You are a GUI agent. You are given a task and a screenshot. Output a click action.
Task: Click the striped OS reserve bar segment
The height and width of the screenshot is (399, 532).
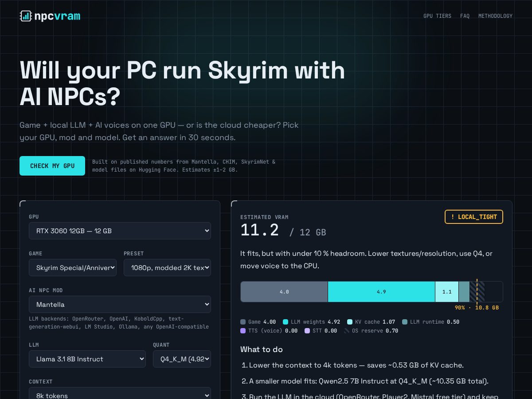(x=477, y=292)
